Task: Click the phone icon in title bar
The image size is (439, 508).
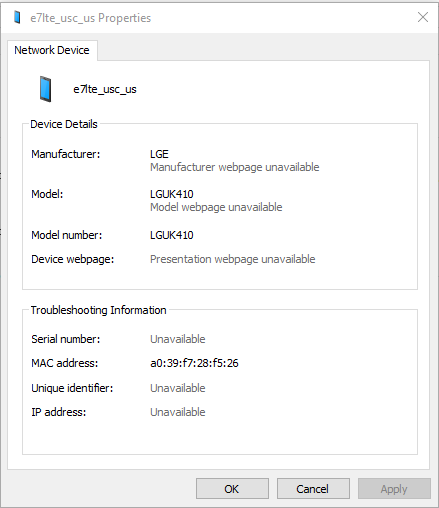Action: (17, 17)
